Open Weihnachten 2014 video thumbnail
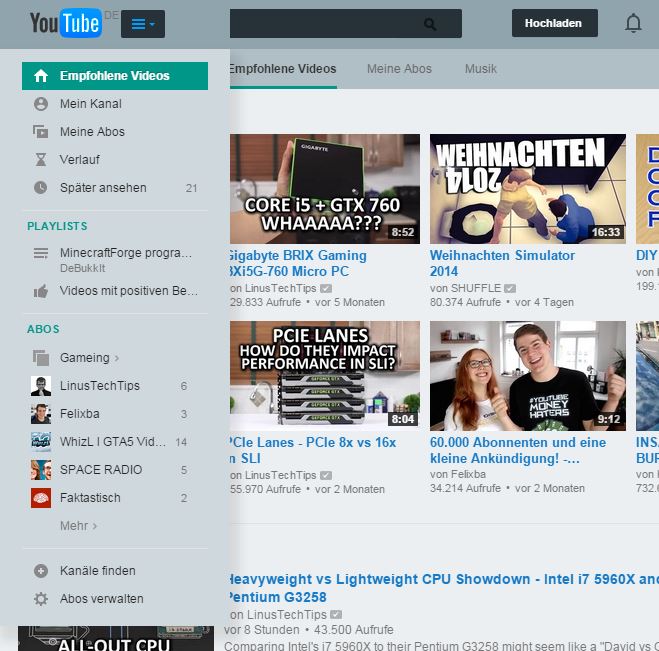Screen dimensions: 659x651 tap(527, 189)
